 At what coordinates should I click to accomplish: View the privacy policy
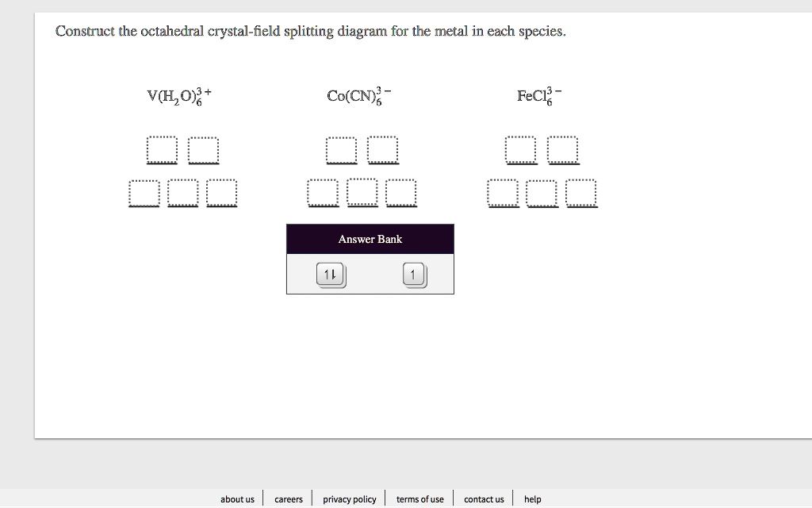click(x=349, y=498)
